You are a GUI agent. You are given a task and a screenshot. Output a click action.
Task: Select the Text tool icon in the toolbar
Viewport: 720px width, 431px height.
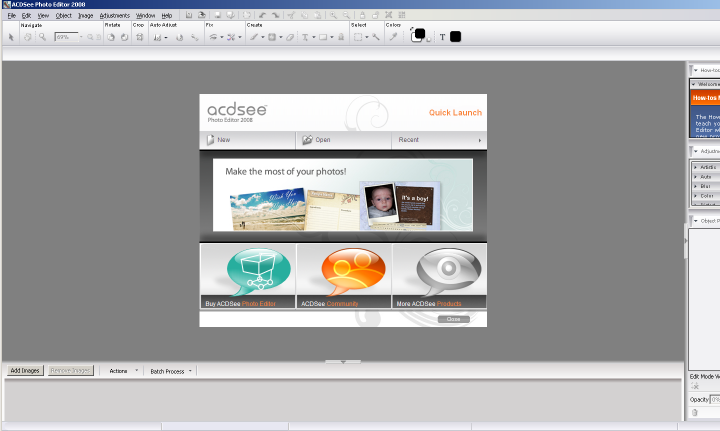click(x=305, y=37)
